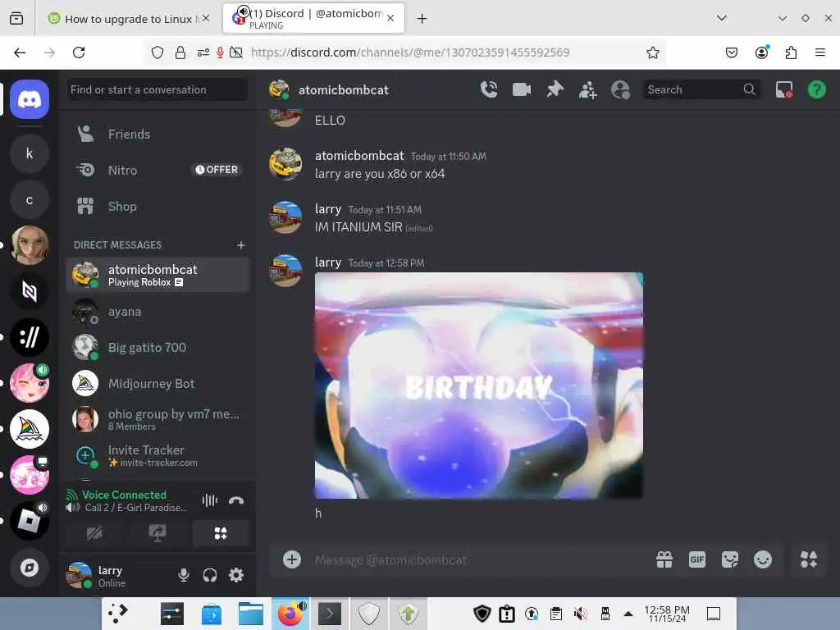Select the atomicbombcat conversation
Viewport: 840px width, 630px height.
pyautogui.click(x=157, y=275)
